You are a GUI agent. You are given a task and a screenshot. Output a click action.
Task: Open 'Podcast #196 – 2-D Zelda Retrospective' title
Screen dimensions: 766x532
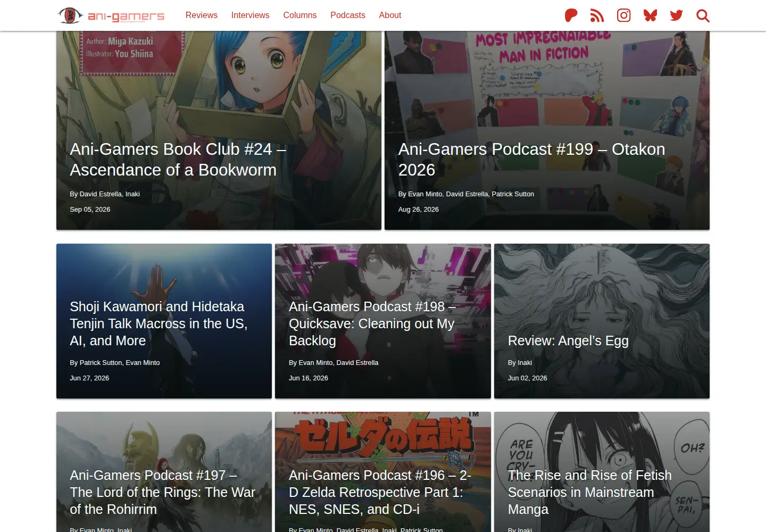click(380, 492)
